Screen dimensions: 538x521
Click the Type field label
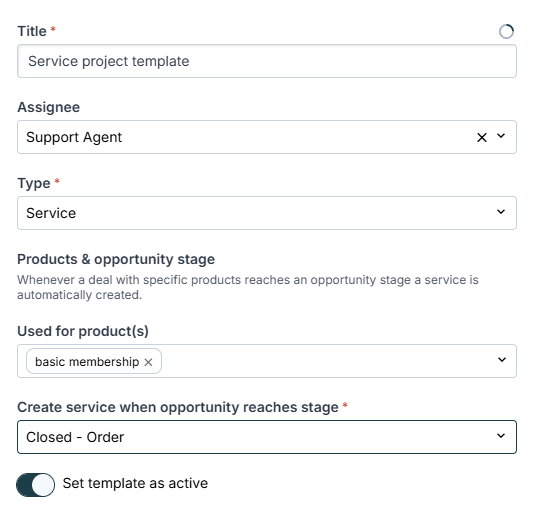(34, 183)
